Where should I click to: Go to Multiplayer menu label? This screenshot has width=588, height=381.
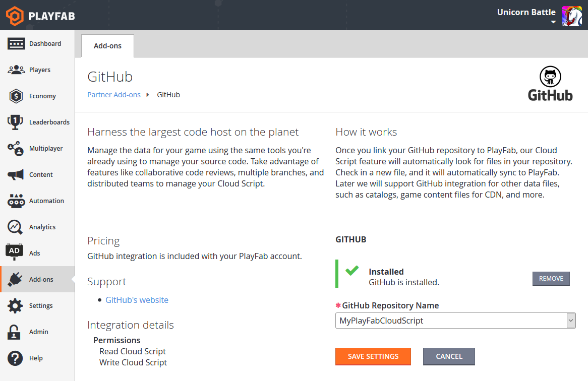(x=46, y=148)
